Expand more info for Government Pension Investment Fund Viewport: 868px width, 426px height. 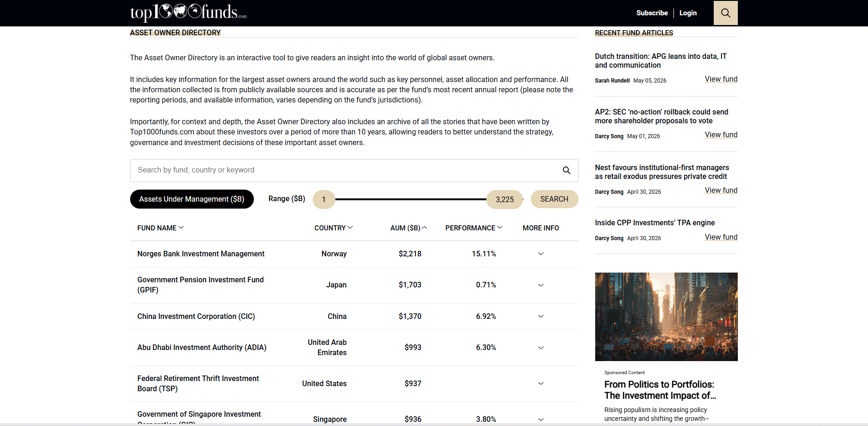click(x=541, y=285)
